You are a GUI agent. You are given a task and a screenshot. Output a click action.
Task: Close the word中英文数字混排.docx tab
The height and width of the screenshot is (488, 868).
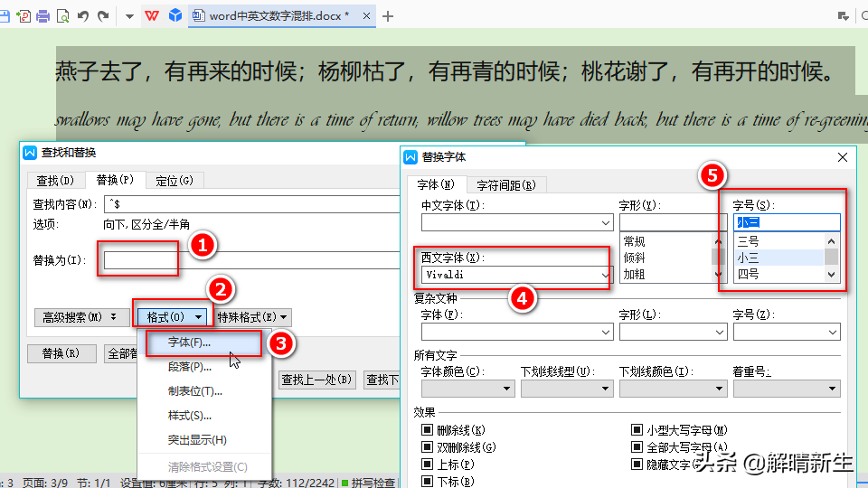(366, 16)
